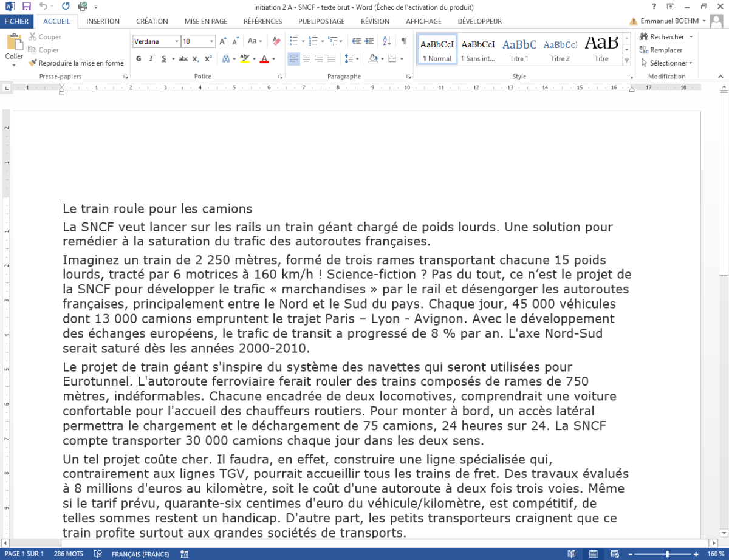
Task: Save the document with the floppy disk icon
Action: point(26,7)
